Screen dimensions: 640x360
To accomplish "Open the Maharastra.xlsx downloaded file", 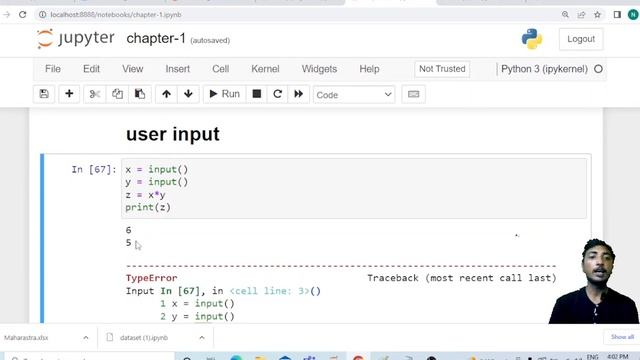I will tap(26, 338).
